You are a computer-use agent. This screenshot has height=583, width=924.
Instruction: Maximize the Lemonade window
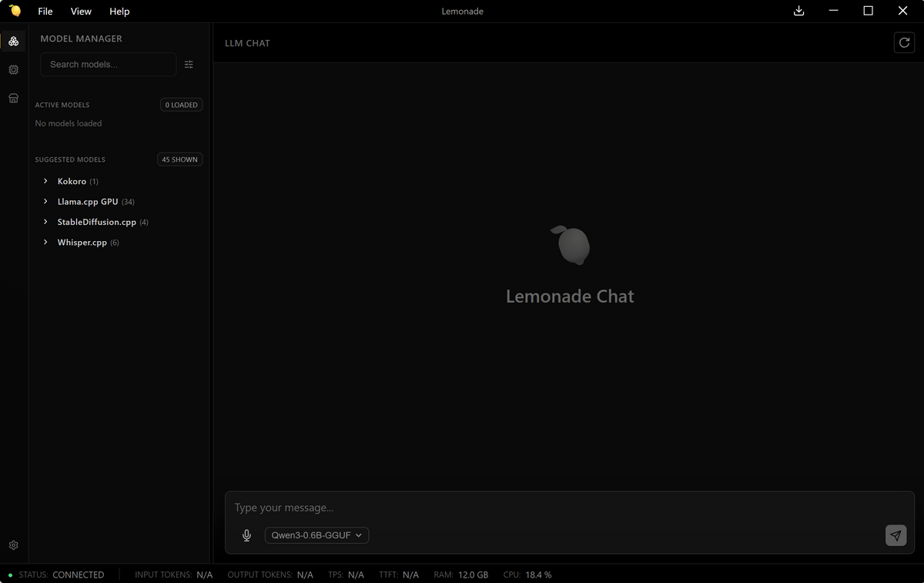[868, 11]
